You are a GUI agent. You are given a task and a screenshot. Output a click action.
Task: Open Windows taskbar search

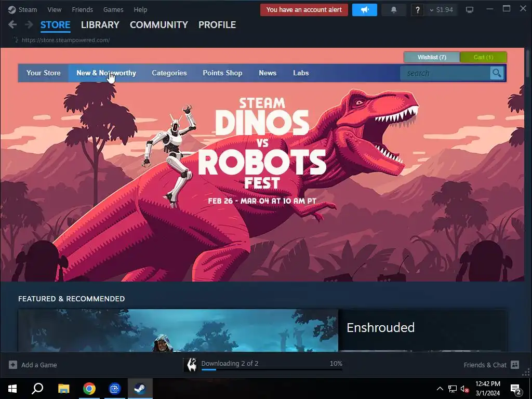coord(37,389)
